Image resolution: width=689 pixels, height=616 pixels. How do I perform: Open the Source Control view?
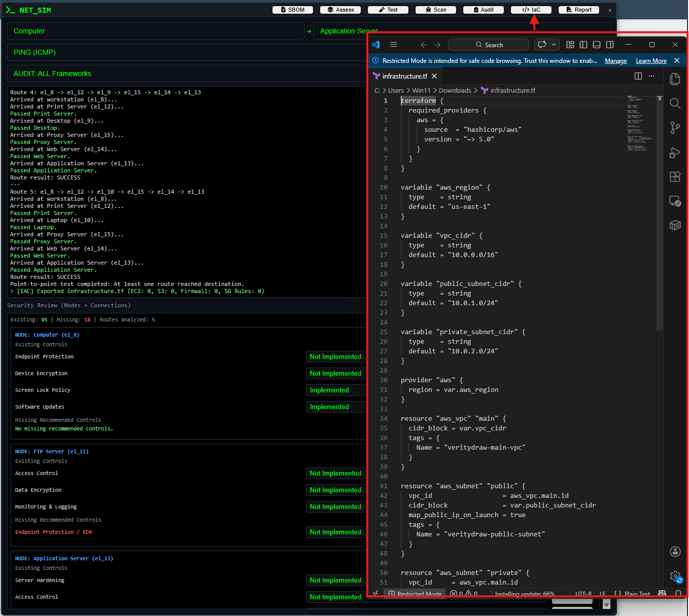675,128
